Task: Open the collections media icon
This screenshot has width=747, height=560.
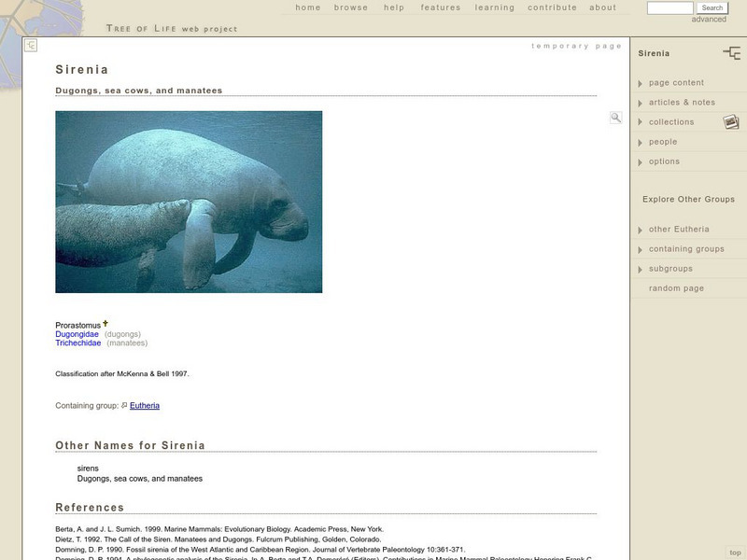Action: [731, 122]
